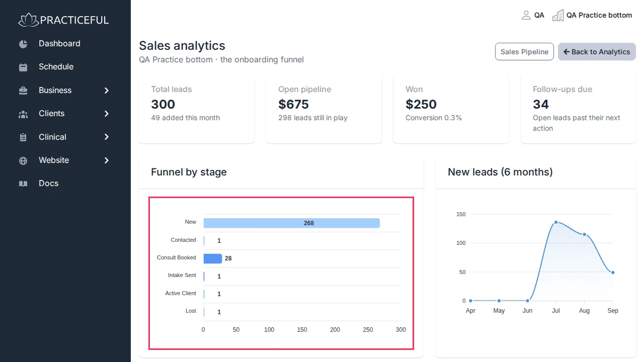Click the Clients people icon

pyautogui.click(x=23, y=114)
